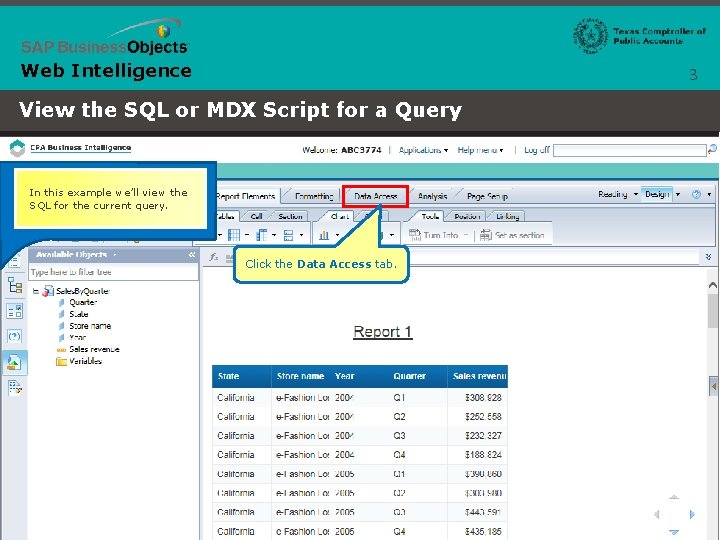
Task: Open the Linking sub-tab
Action: (x=507, y=216)
